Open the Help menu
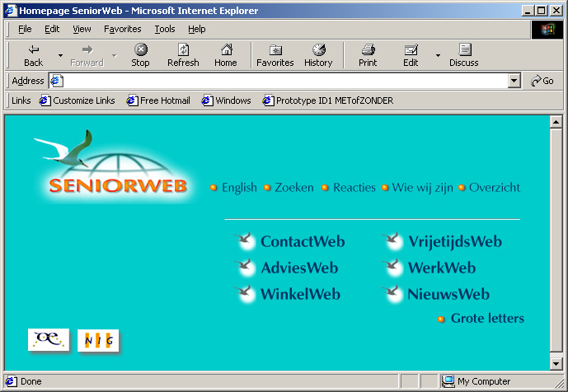The image size is (568, 392). coord(197,29)
